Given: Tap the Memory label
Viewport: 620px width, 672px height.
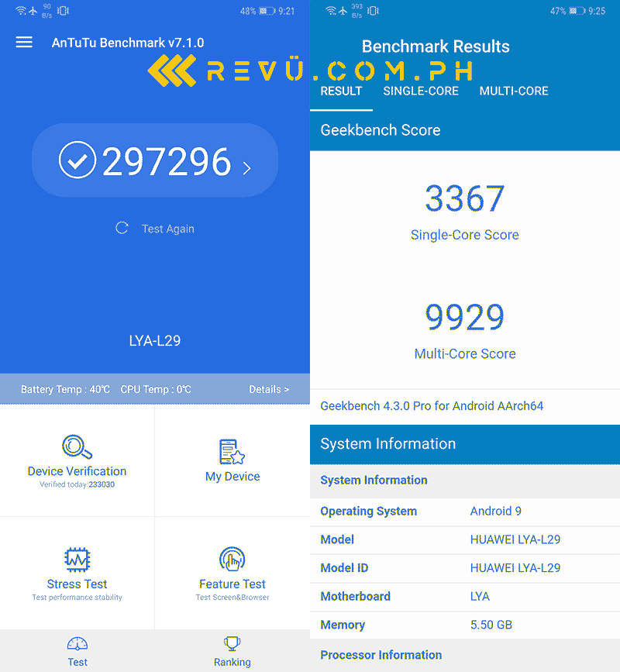Looking at the screenshot, I should [343, 625].
